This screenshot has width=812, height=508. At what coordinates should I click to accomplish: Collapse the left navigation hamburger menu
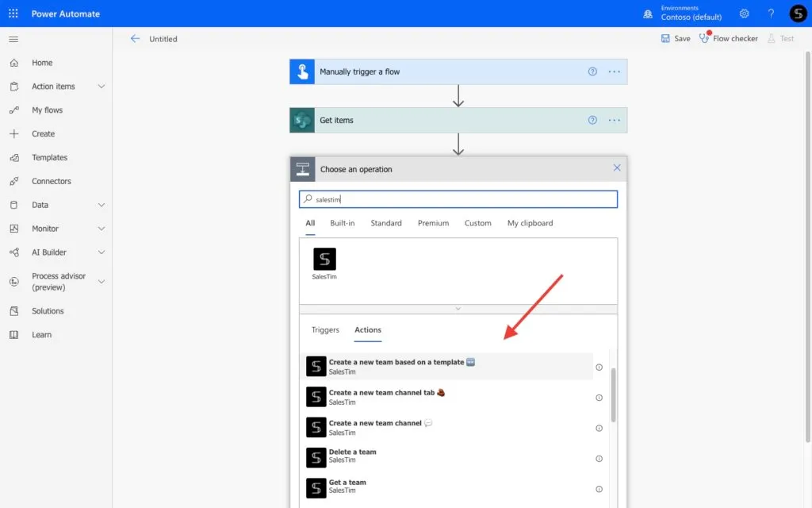[x=13, y=39]
